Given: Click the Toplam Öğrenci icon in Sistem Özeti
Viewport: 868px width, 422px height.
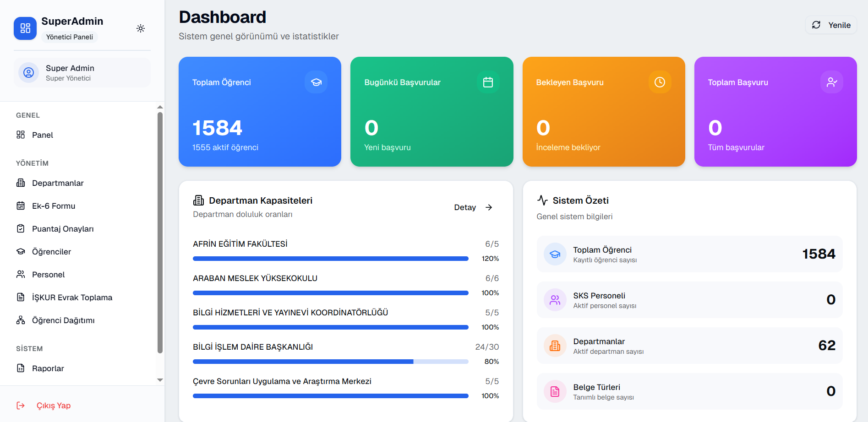Looking at the screenshot, I should pyautogui.click(x=555, y=254).
